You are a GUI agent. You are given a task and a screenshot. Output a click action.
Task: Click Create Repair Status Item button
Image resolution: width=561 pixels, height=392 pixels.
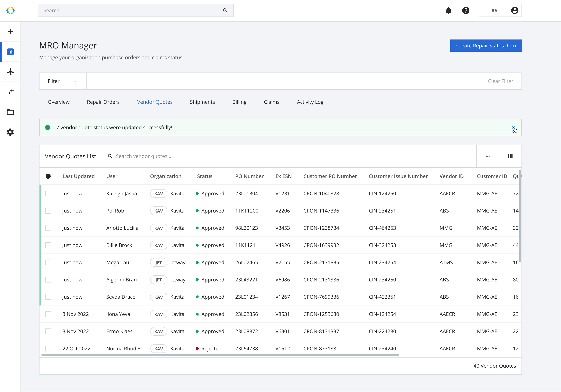486,46
